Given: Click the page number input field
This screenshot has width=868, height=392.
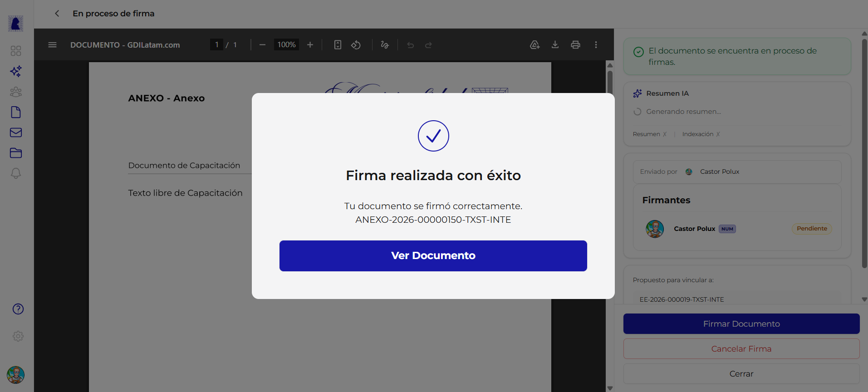Looking at the screenshot, I should 217,45.
